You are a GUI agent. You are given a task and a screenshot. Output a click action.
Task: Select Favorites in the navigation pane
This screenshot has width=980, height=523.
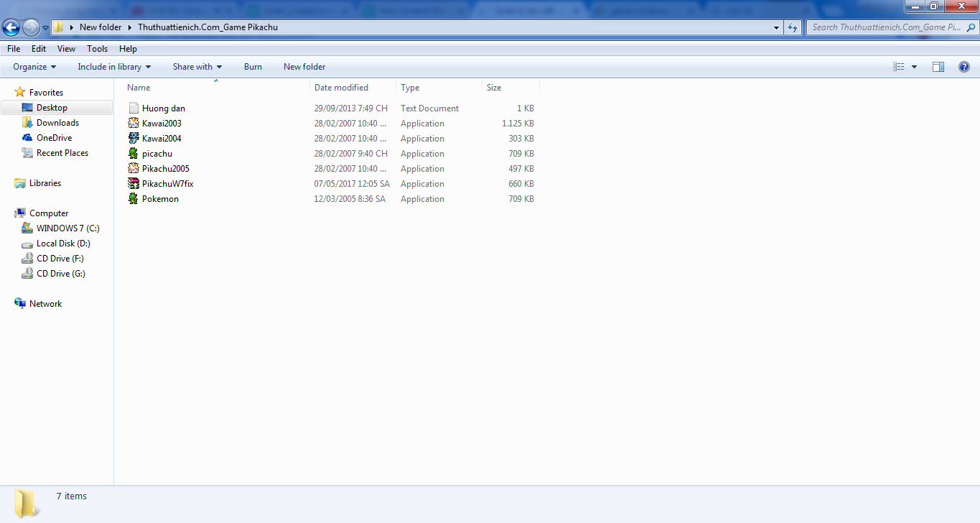point(46,93)
